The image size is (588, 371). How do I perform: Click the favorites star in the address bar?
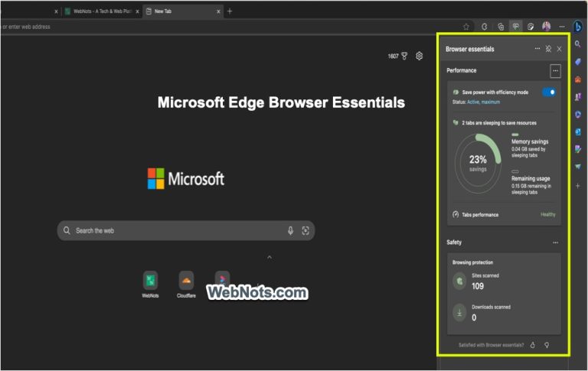pyautogui.click(x=465, y=27)
